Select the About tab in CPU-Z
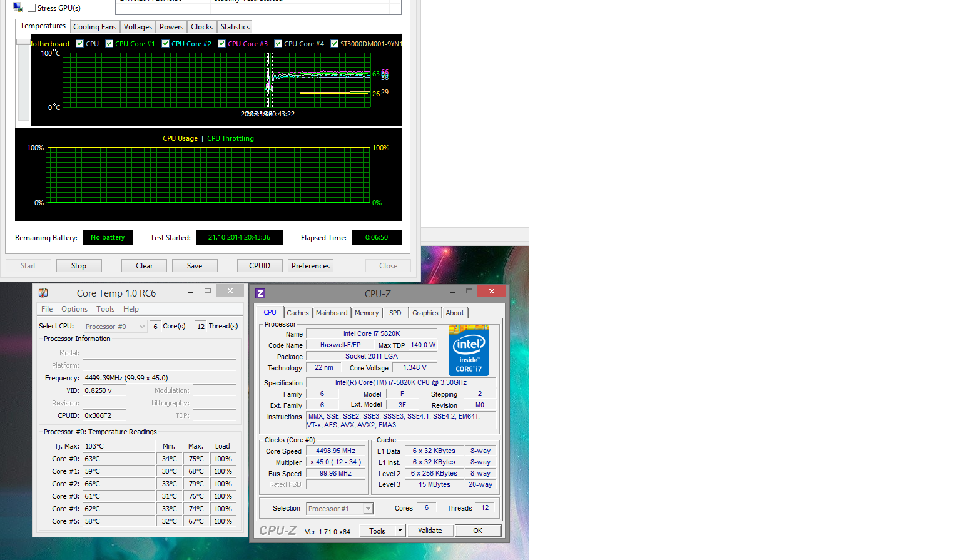Viewport: 961px width, 560px height. pyautogui.click(x=455, y=313)
